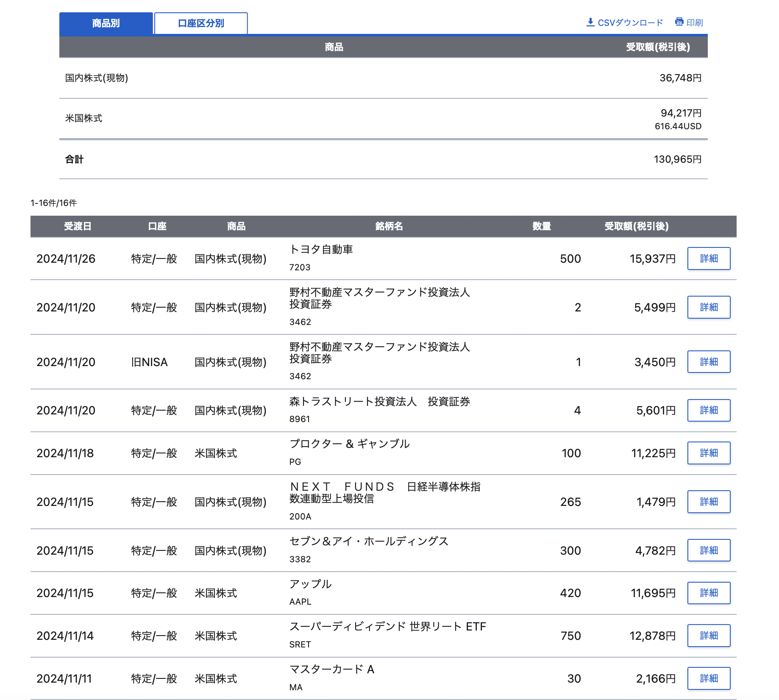Click the 印刷 link text
The height and width of the screenshot is (700, 779).
pos(695,22)
